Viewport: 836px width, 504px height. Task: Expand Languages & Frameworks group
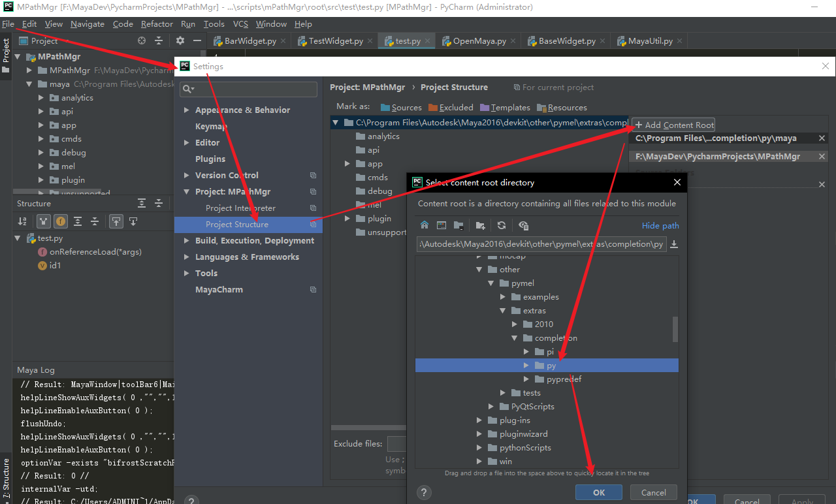coord(186,257)
